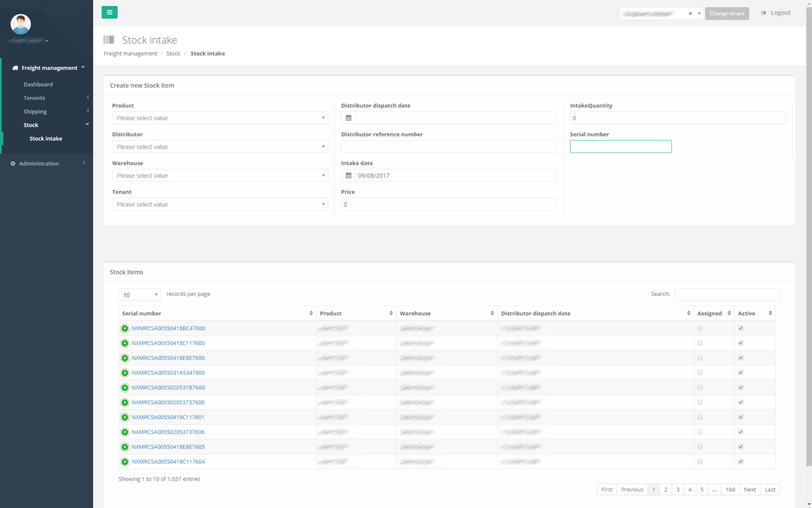Open calendar icon for Distributor dispatch date
This screenshot has height=508, width=812.
349,118
